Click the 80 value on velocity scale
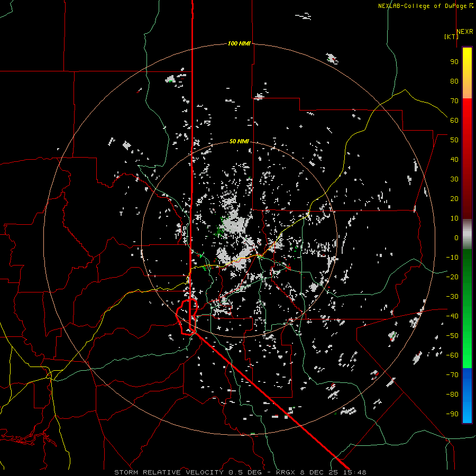 pyautogui.click(x=454, y=81)
